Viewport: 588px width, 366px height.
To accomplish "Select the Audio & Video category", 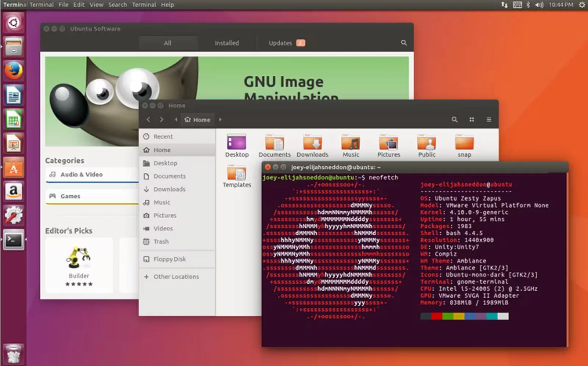I will [82, 175].
